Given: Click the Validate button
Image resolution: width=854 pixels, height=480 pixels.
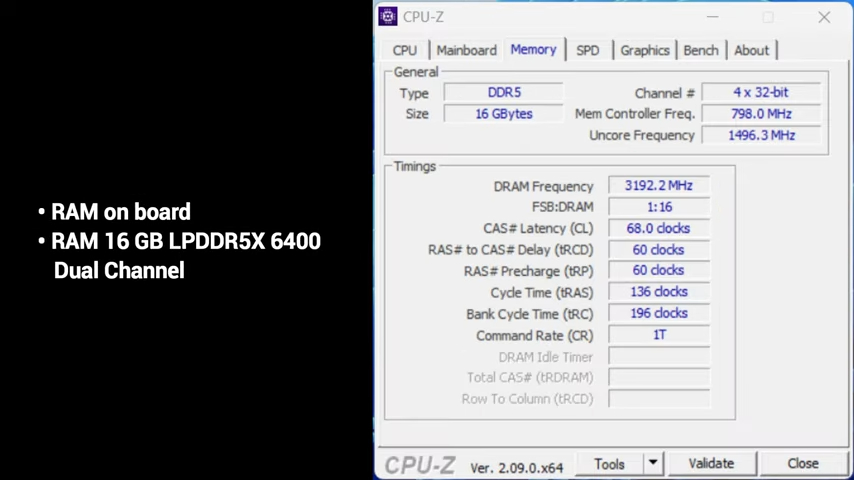Looking at the screenshot, I should click(x=711, y=464).
